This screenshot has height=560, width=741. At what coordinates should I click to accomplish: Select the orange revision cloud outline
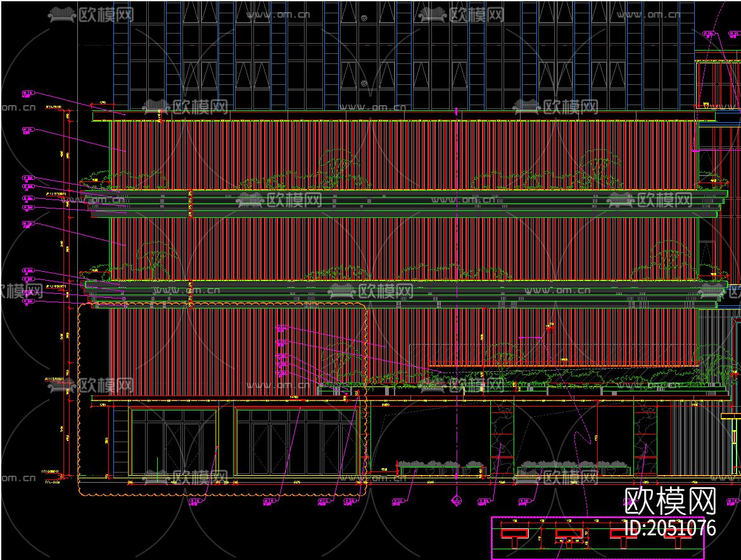(222, 399)
